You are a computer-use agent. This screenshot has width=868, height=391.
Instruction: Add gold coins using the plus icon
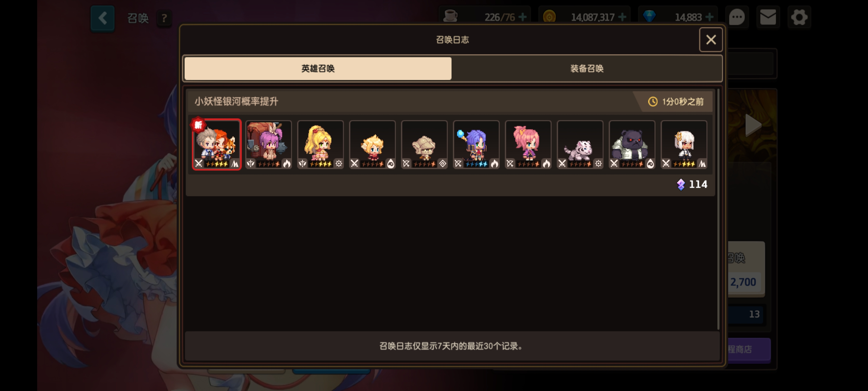pos(622,17)
